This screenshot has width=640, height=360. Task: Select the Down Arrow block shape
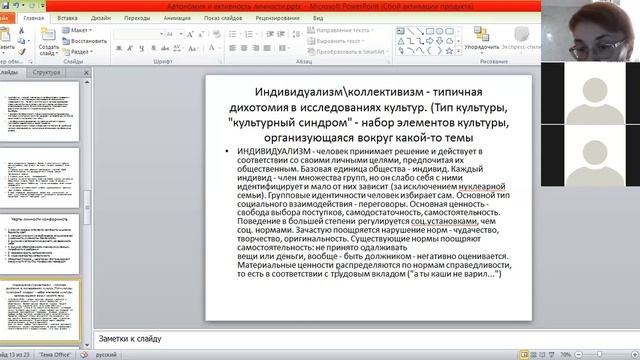pyautogui.click(x=440, y=41)
